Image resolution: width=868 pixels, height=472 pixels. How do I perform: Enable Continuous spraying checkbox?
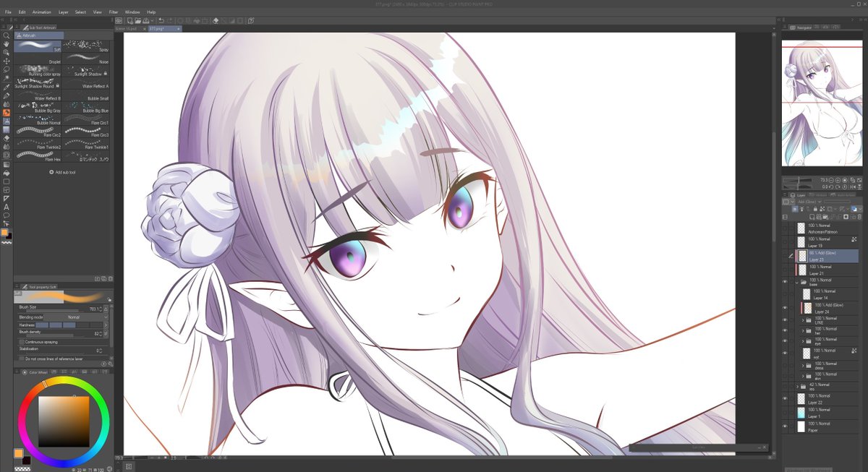(x=21, y=341)
